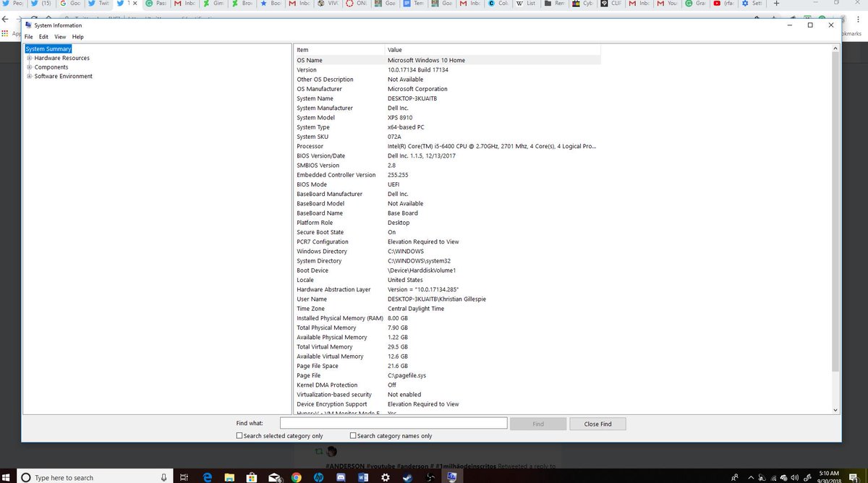Select Software Environment label in tree
The image size is (868, 483).
64,76
